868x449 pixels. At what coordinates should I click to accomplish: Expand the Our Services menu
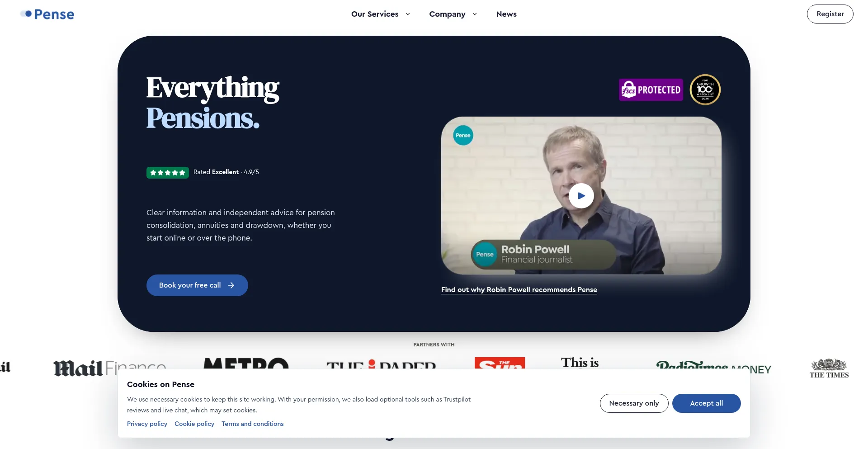(381, 14)
